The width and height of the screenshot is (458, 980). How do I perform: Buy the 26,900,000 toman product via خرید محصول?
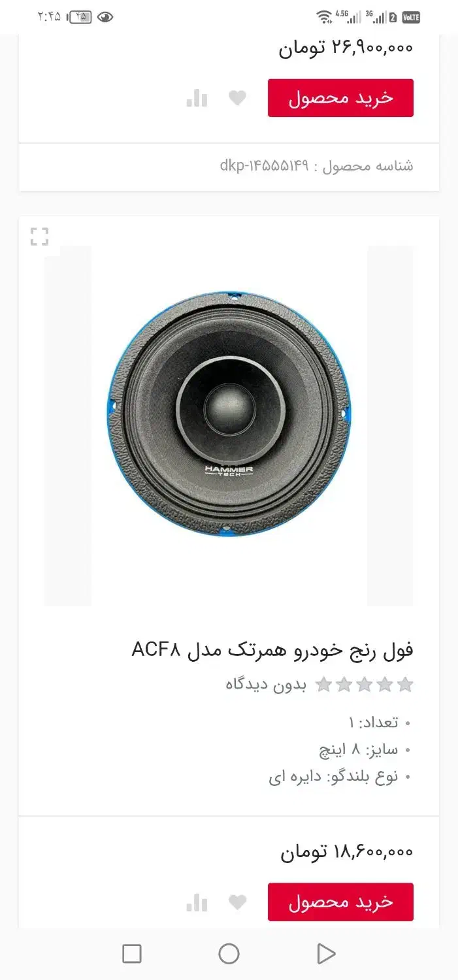pos(340,98)
